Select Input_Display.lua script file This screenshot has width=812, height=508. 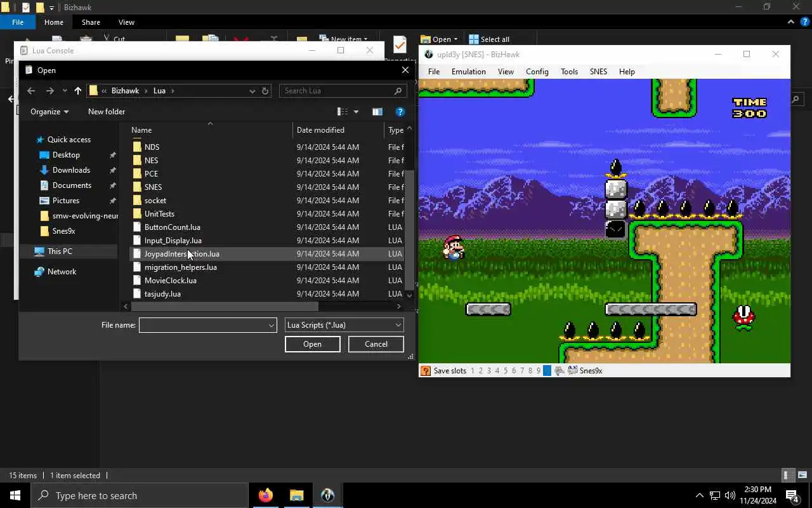point(173,241)
